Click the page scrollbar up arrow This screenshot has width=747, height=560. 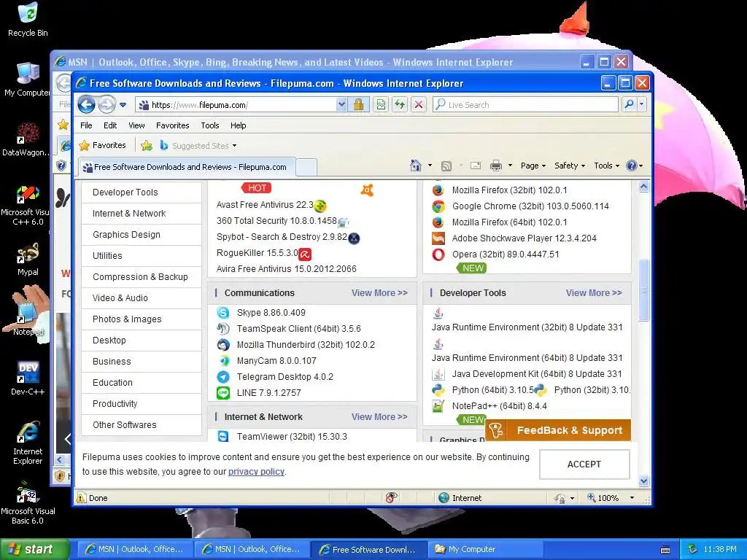(x=643, y=187)
